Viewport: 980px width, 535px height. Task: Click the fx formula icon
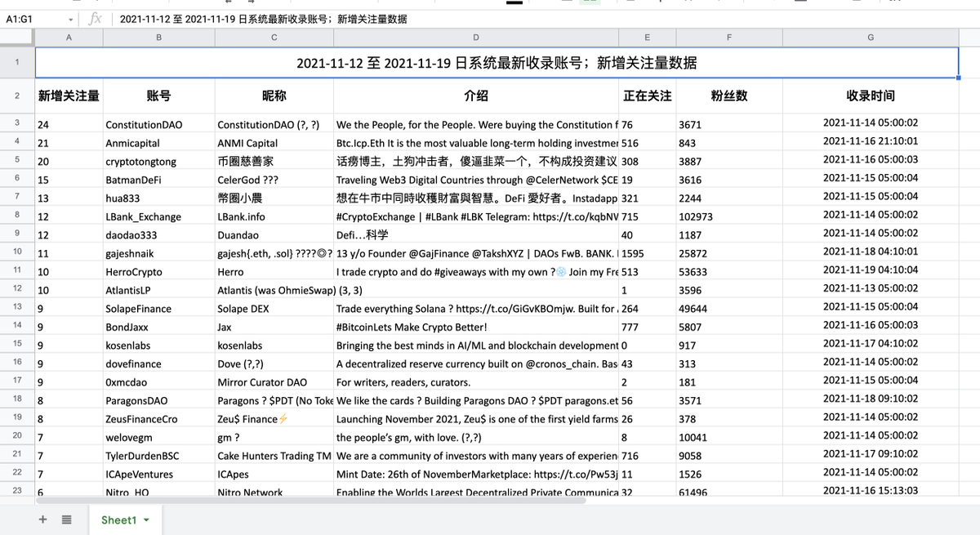click(94, 18)
